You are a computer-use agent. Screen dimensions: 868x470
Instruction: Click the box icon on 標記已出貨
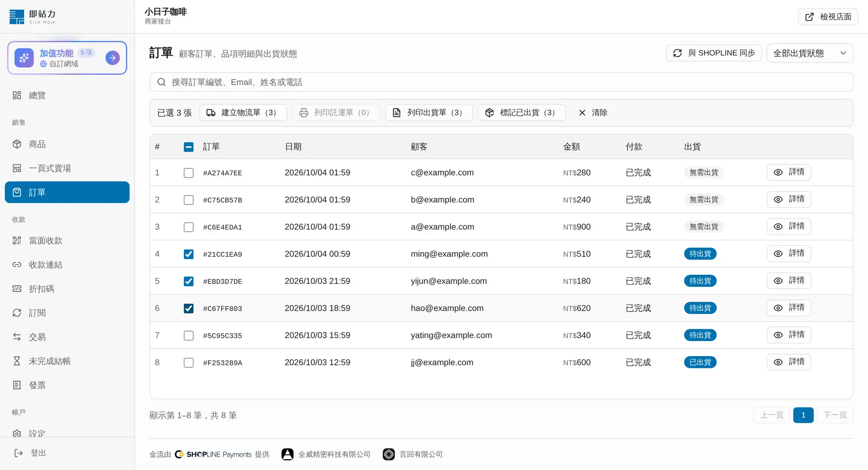(490, 113)
